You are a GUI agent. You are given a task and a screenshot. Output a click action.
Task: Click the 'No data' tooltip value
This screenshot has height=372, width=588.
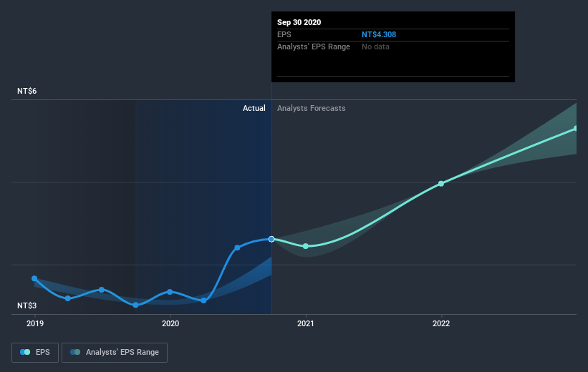click(375, 46)
